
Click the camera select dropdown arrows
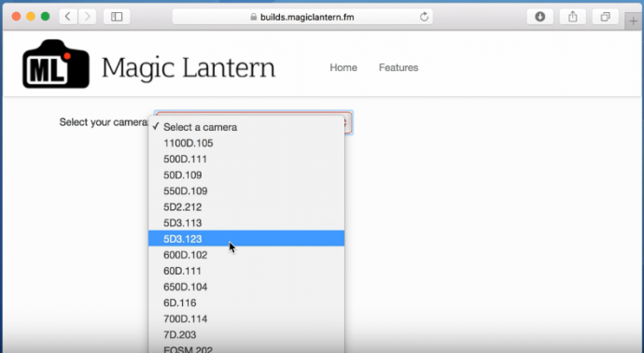pos(347,122)
